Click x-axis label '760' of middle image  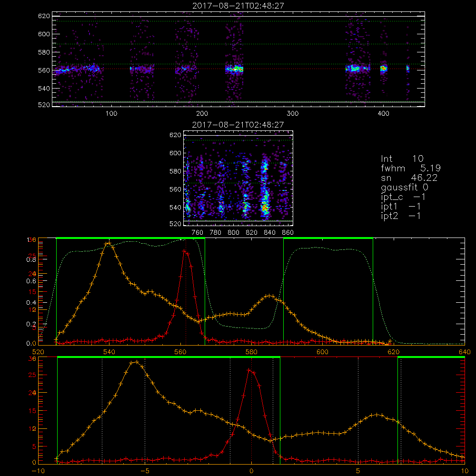click(198, 233)
